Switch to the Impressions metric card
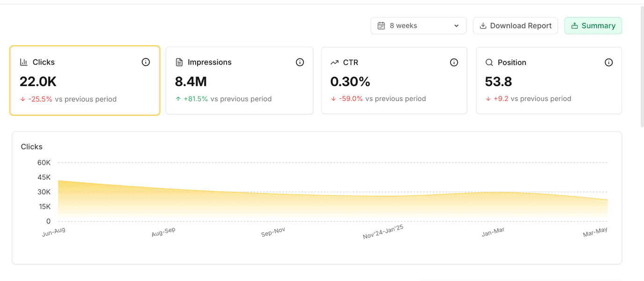644x281 pixels. click(x=239, y=81)
